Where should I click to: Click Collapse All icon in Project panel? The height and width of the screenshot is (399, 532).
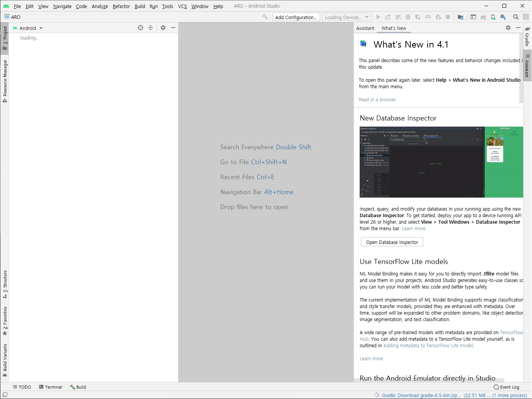(x=150, y=28)
